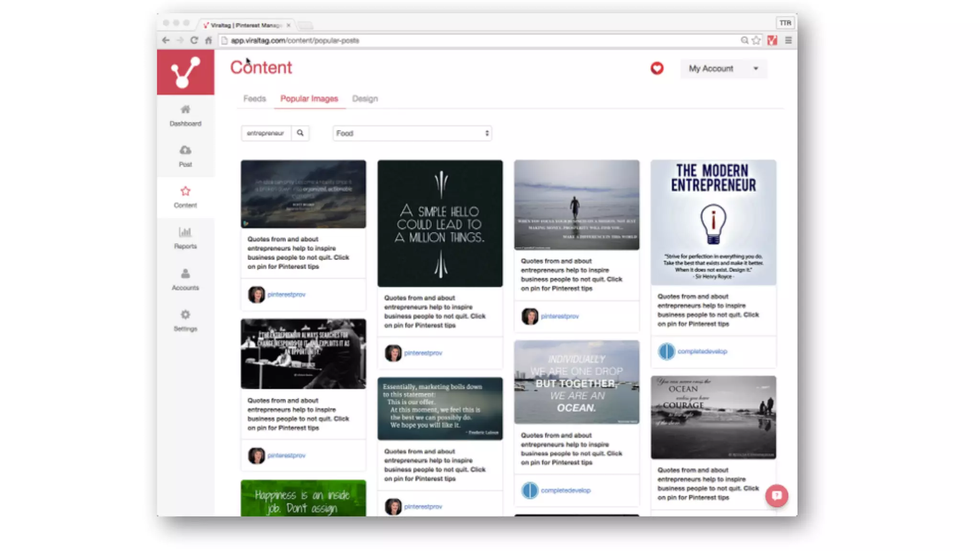Click the search magnifier button
The width and height of the screenshot is (980, 551).
click(300, 133)
